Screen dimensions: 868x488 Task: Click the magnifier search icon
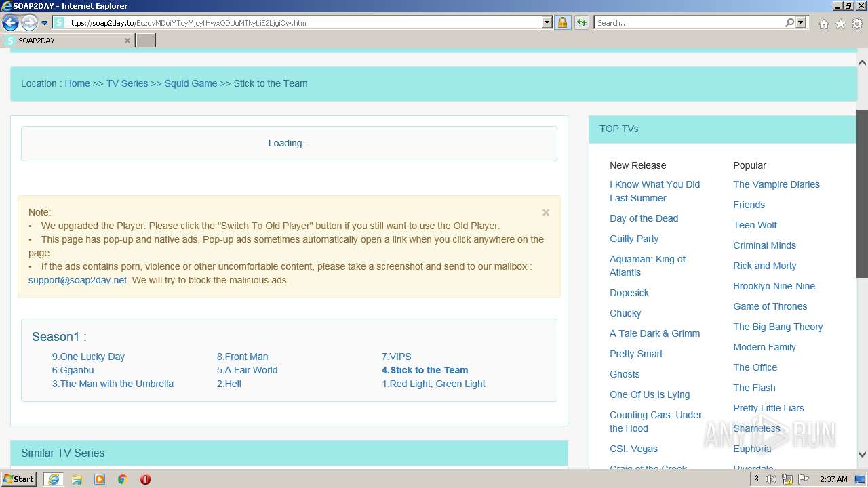789,23
